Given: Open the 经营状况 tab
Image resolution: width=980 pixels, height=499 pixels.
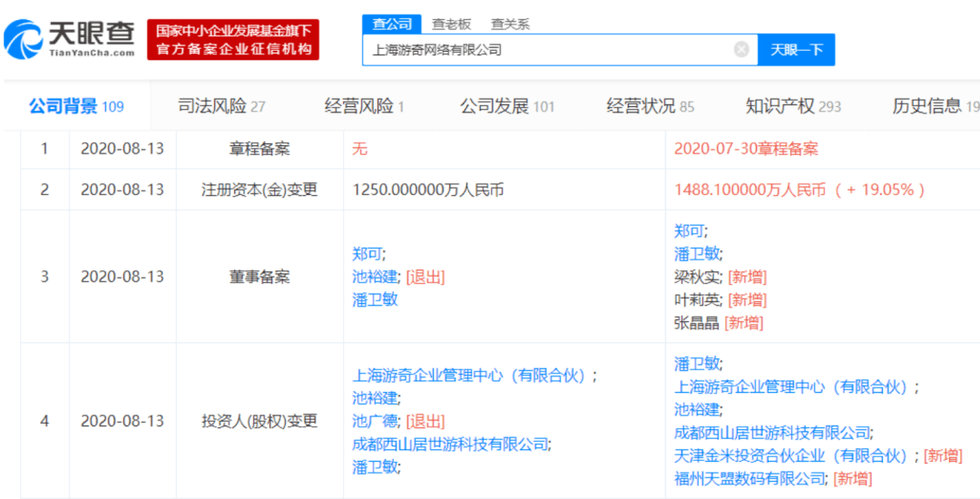Looking at the screenshot, I should 650,107.
